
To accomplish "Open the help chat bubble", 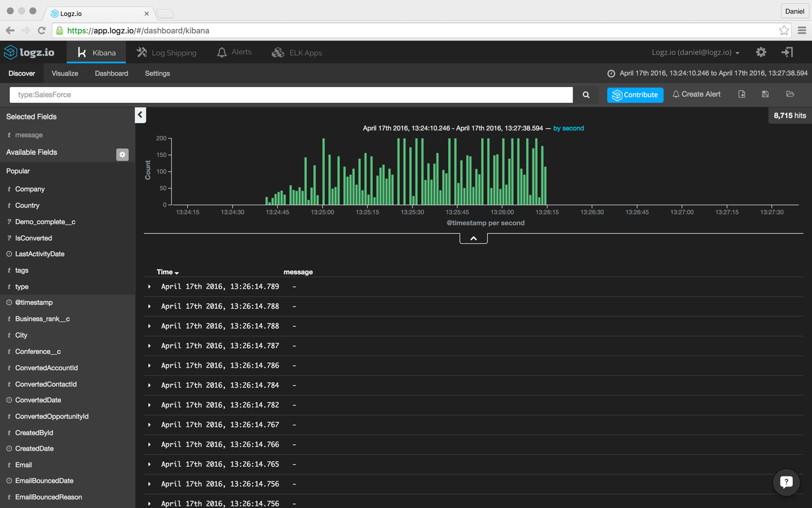I will point(786,482).
